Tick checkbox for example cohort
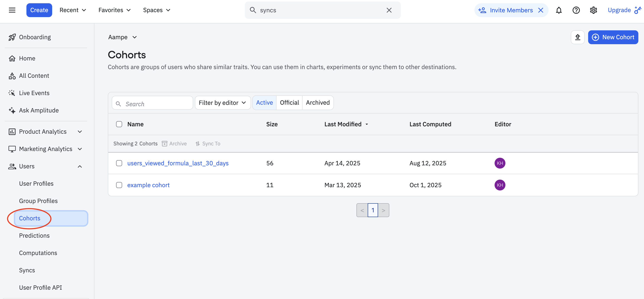This screenshot has height=299, width=644. 119,185
